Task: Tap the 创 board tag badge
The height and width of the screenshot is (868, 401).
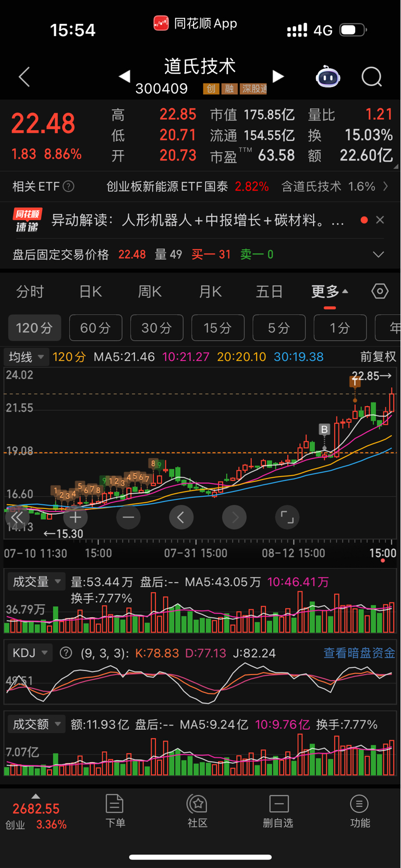Action: pyautogui.click(x=211, y=89)
